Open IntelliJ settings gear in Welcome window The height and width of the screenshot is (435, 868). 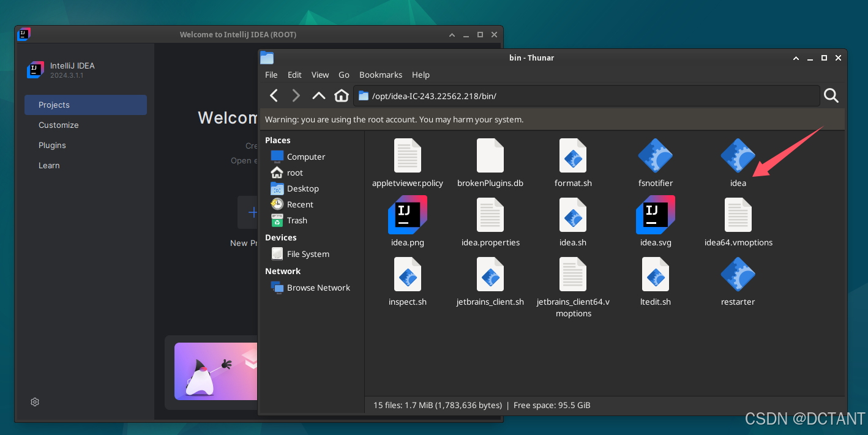(35, 402)
